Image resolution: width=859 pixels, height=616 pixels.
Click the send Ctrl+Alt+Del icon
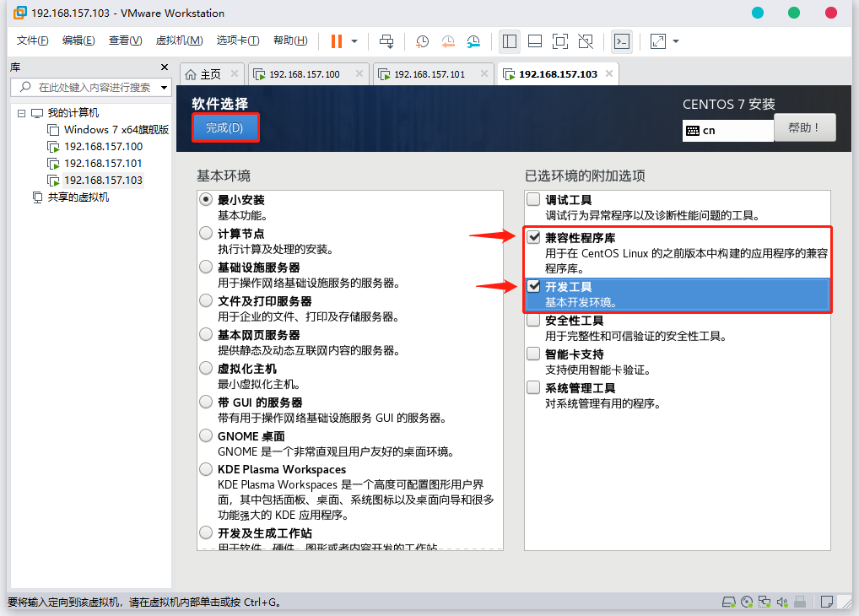(386, 41)
